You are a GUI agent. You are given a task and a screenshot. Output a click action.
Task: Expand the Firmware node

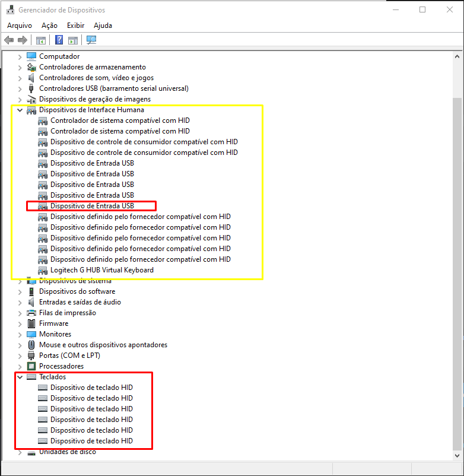[x=20, y=324]
